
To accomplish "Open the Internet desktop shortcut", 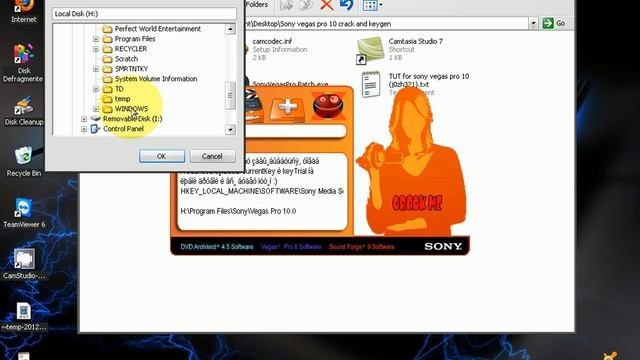I will tap(24, 12).
